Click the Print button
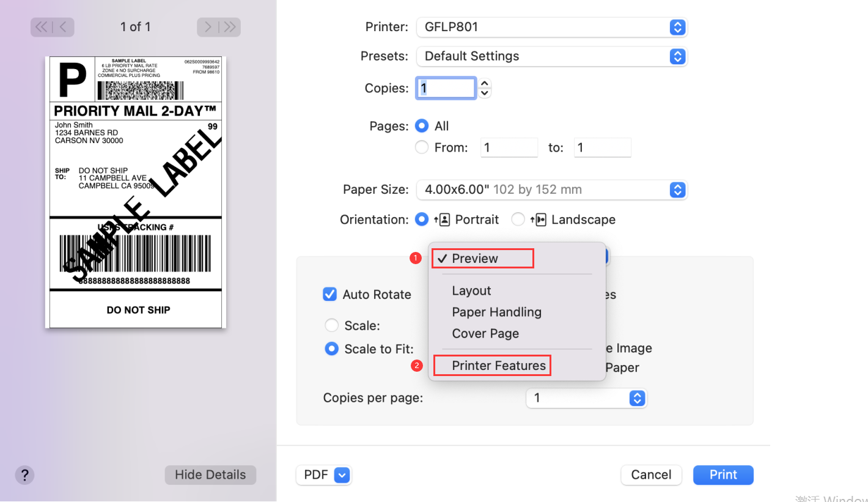This screenshot has height=502, width=868. point(723,475)
